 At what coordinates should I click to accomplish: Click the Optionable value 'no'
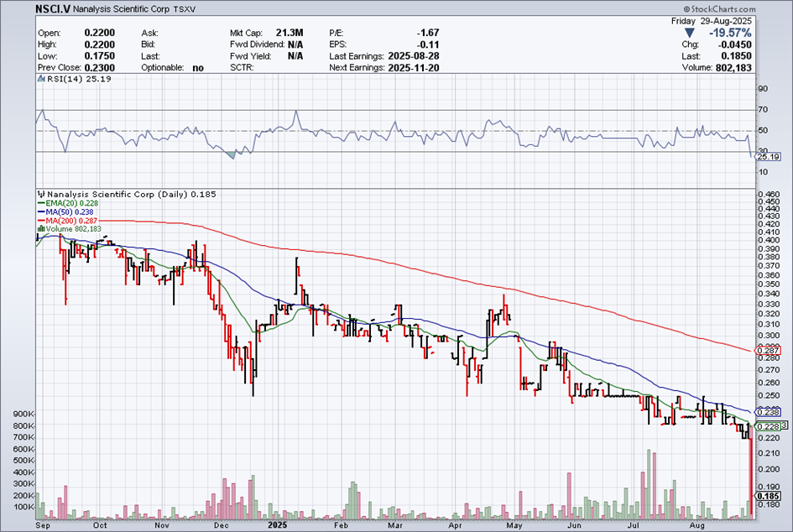click(198, 68)
